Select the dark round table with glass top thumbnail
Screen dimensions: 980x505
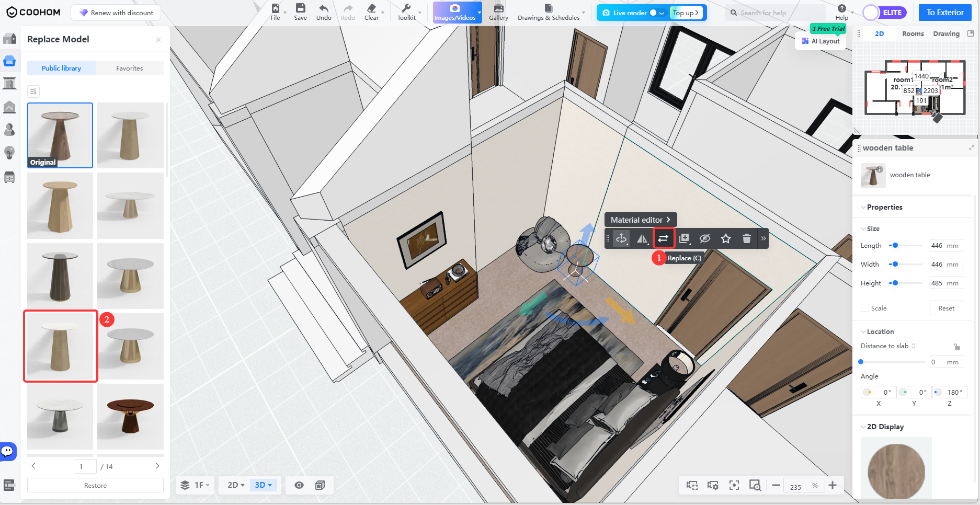click(60, 276)
